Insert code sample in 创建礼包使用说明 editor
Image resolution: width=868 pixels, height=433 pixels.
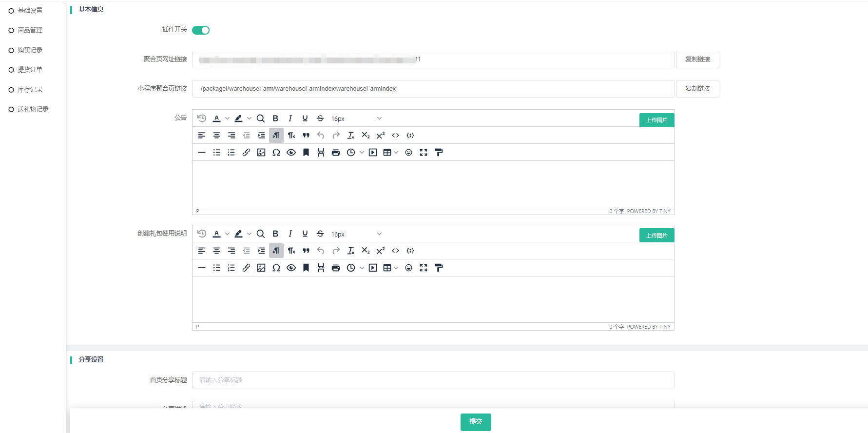(410, 251)
